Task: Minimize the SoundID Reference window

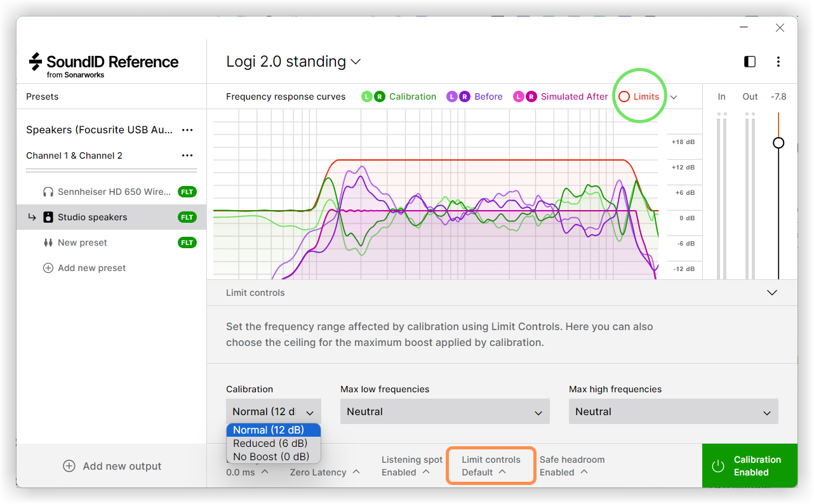Action: click(x=744, y=28)
